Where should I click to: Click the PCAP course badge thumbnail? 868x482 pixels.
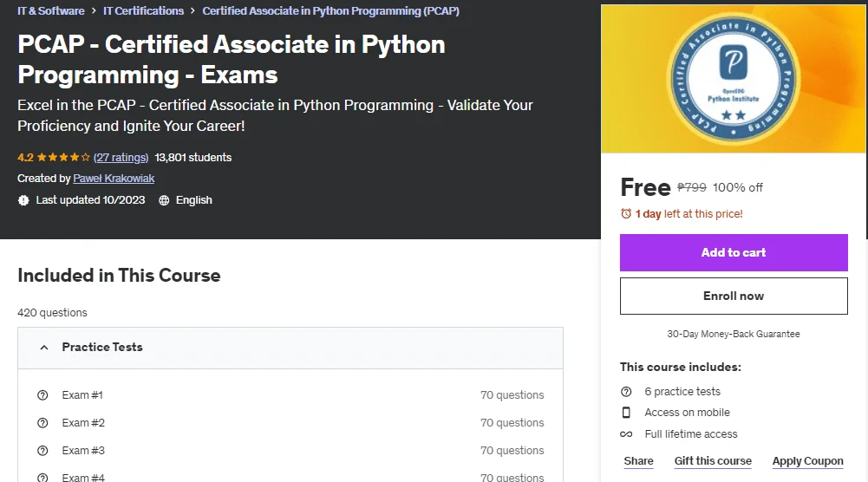tap(733, 79)
